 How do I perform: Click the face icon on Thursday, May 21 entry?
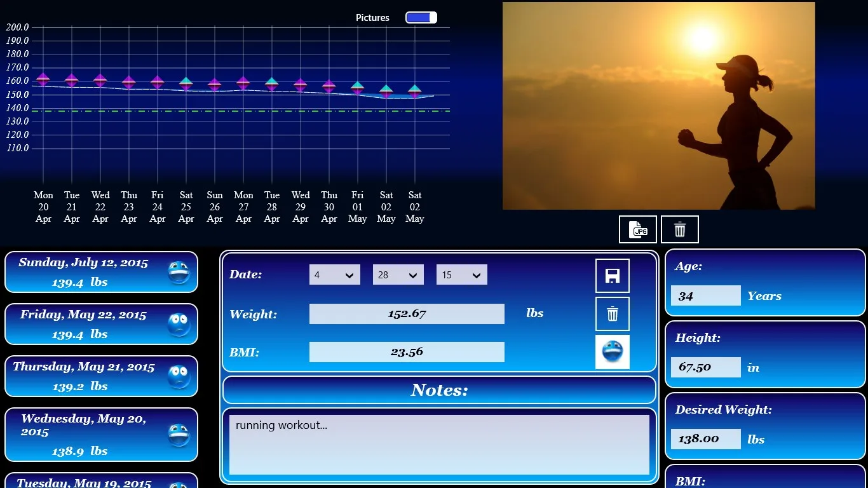[x=179, y=377]
